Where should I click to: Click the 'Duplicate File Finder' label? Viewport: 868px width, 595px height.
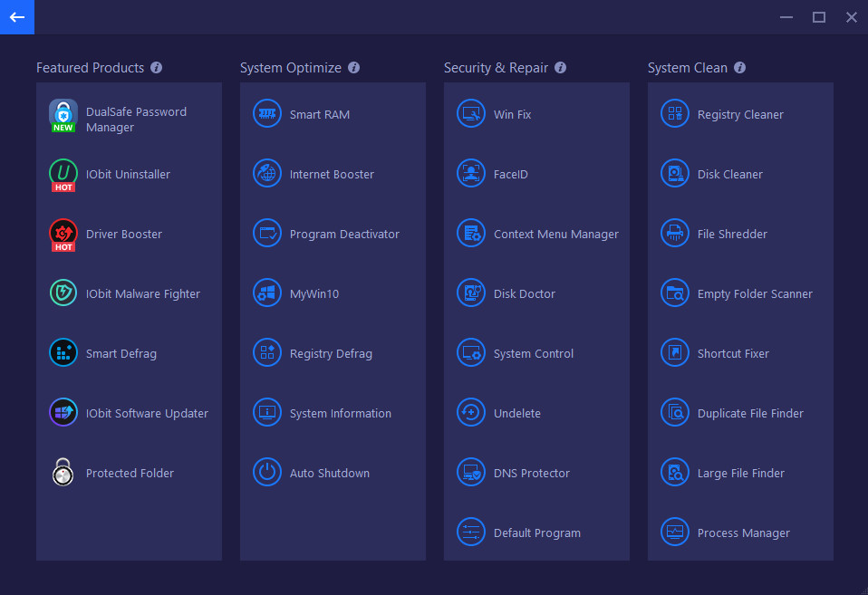(750, 414)
